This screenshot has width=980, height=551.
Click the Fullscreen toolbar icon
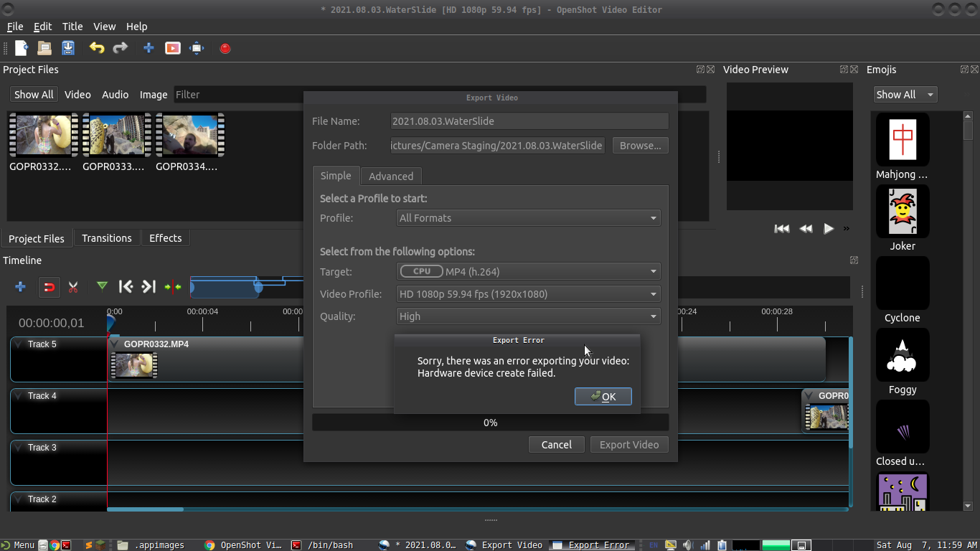197,48
